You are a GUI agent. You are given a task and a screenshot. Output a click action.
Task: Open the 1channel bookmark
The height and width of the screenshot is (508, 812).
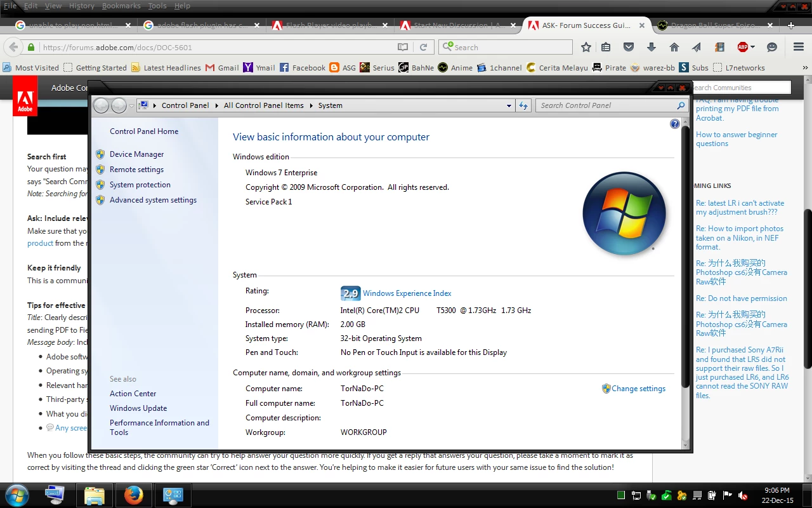(x=500, y=67)
